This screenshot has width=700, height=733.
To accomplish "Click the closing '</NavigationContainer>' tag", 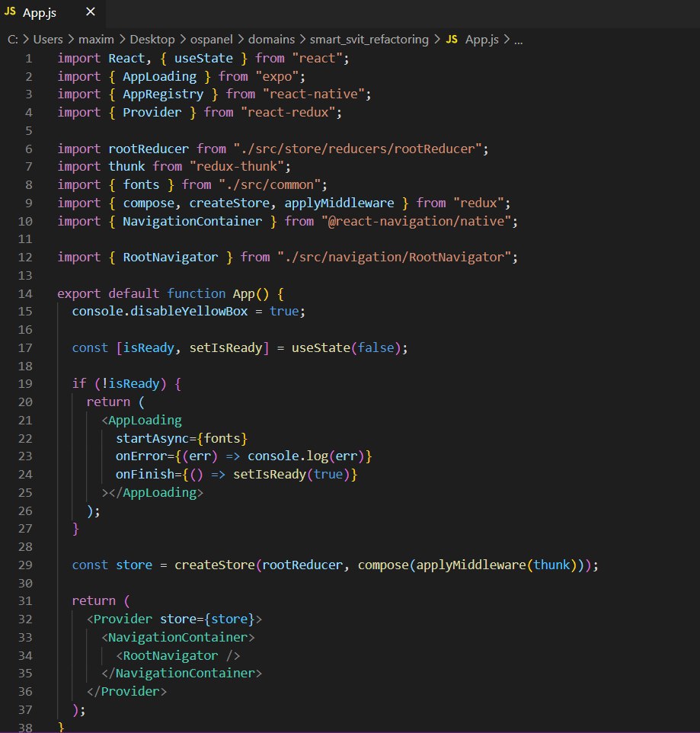I will pos(182,673).
